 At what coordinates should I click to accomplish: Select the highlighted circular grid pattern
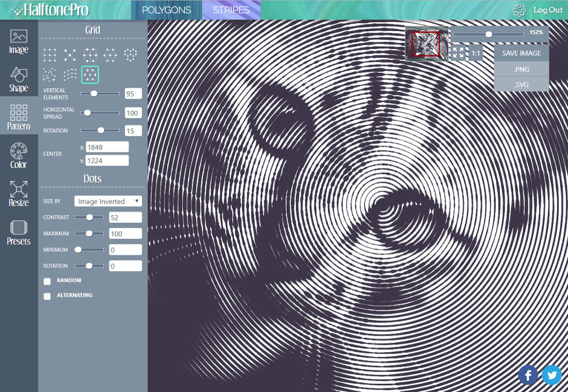pos(90,75)
